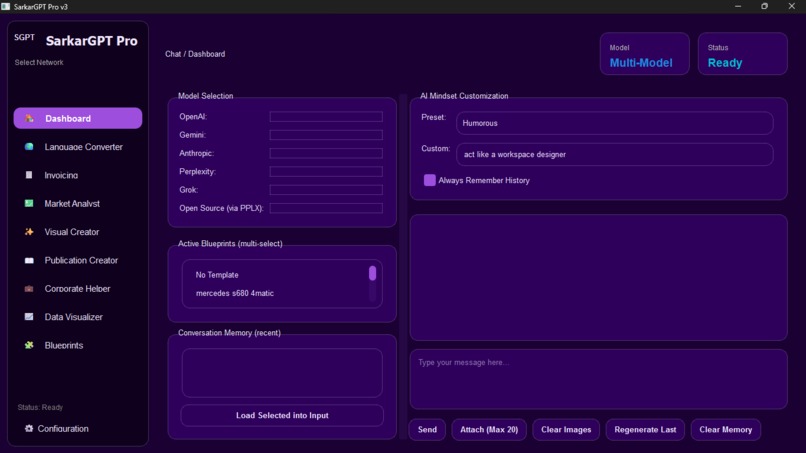Click the SarkarGPT Pro title bar icon
Viewport: 806px width, 453px height.
tap(6, 6)
